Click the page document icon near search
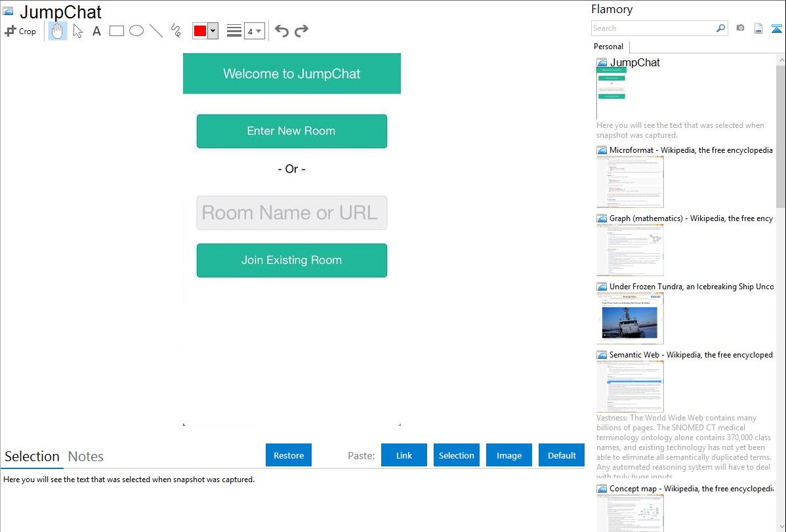Image resolution: width=786 pixels, height=532 pixels. (x=758, y=28)
